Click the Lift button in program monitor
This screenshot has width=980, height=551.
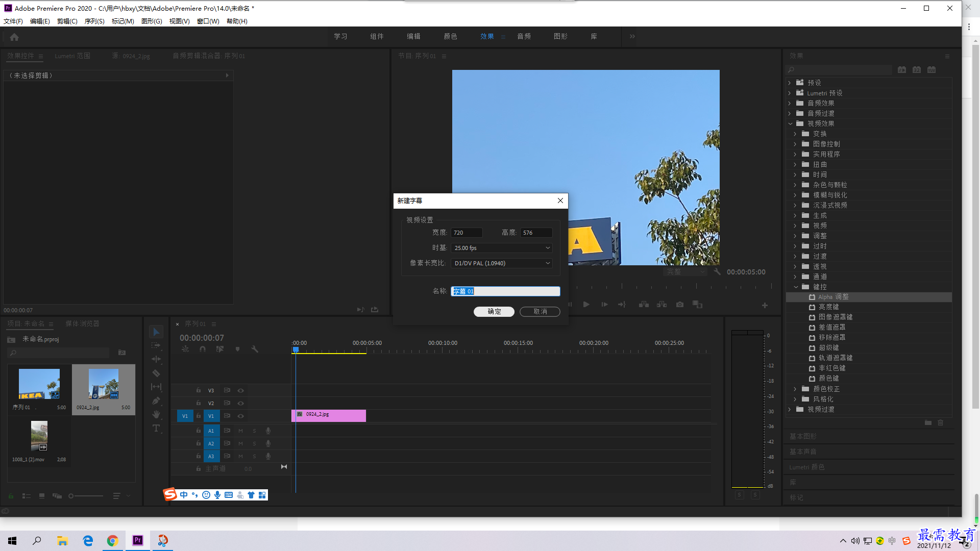tap(644, 305)
